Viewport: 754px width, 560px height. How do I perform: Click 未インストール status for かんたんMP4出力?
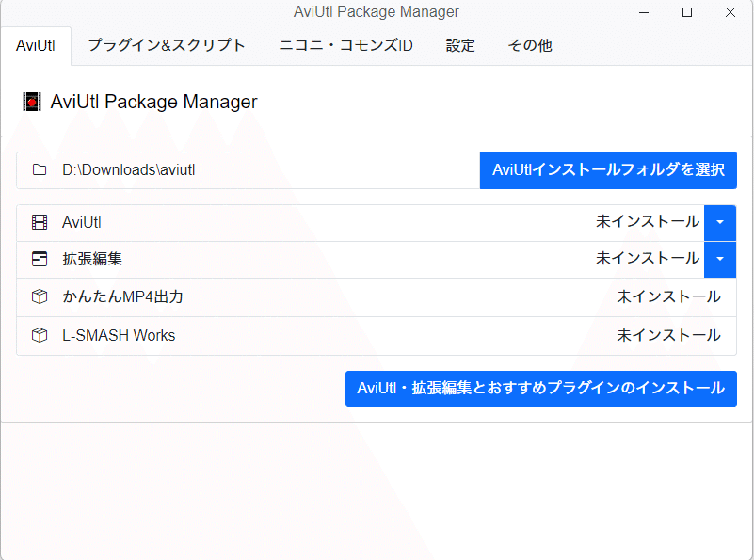[x=668, y=296]
